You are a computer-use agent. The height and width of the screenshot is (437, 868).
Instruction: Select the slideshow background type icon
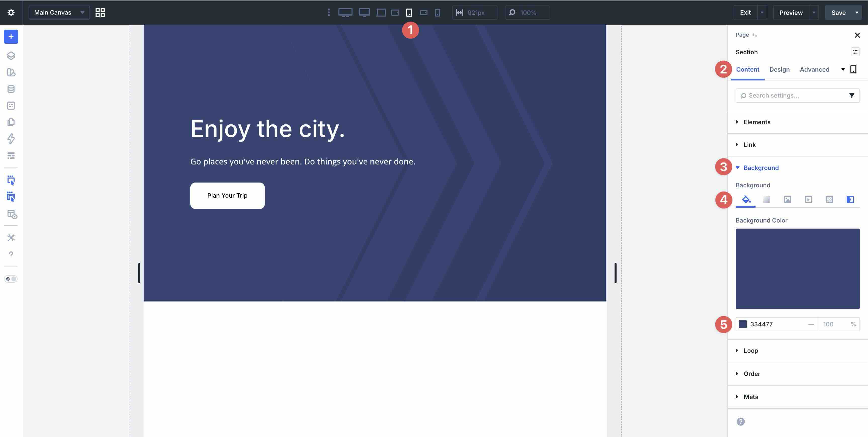coord(829,199)
